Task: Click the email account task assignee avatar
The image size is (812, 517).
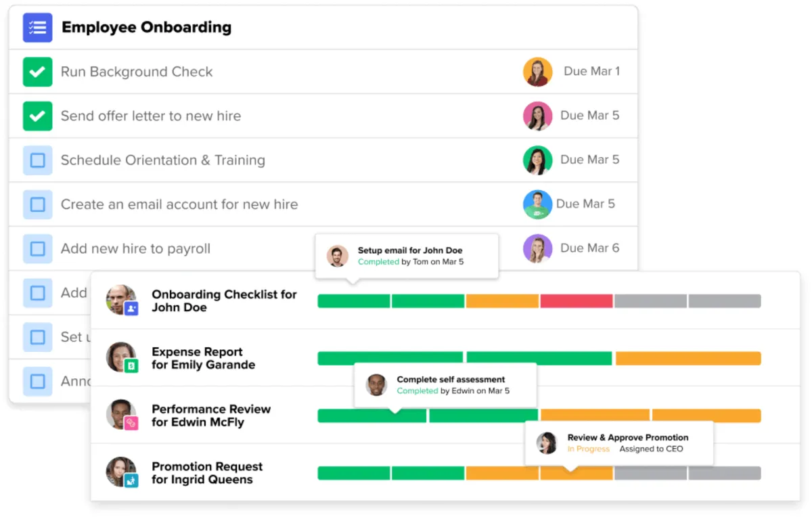Action: pos(537,204)
